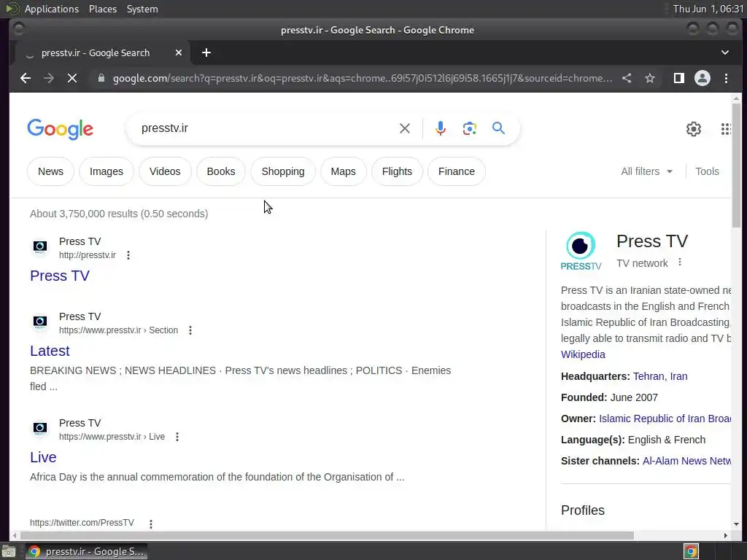Open the Chrome side panel
747x560 pixels.
click(679, 78)
